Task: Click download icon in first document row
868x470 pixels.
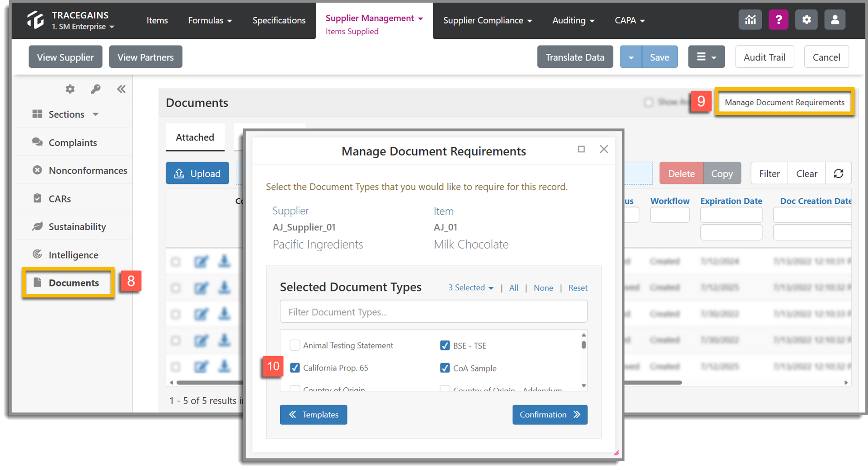Action: pyautogui.click(x=224, y=261)
